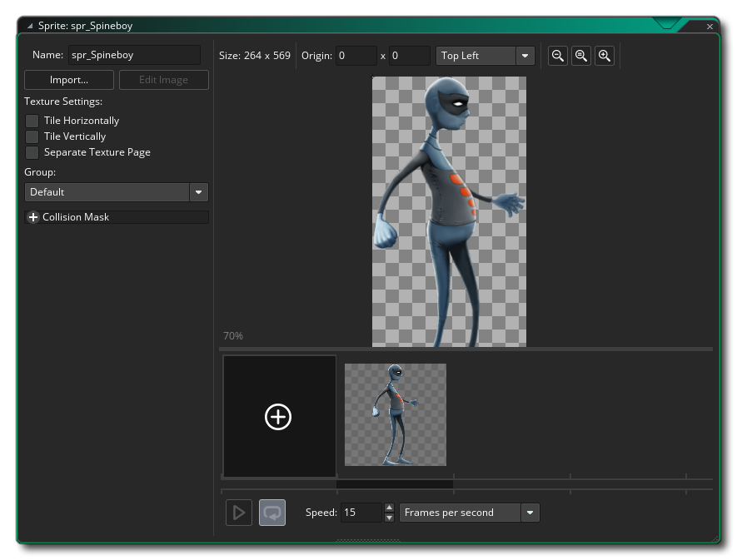Check the Separate Texture Page option
This screenshot has width=737, height=560.
pyautogui.click(x=32, y=152)
